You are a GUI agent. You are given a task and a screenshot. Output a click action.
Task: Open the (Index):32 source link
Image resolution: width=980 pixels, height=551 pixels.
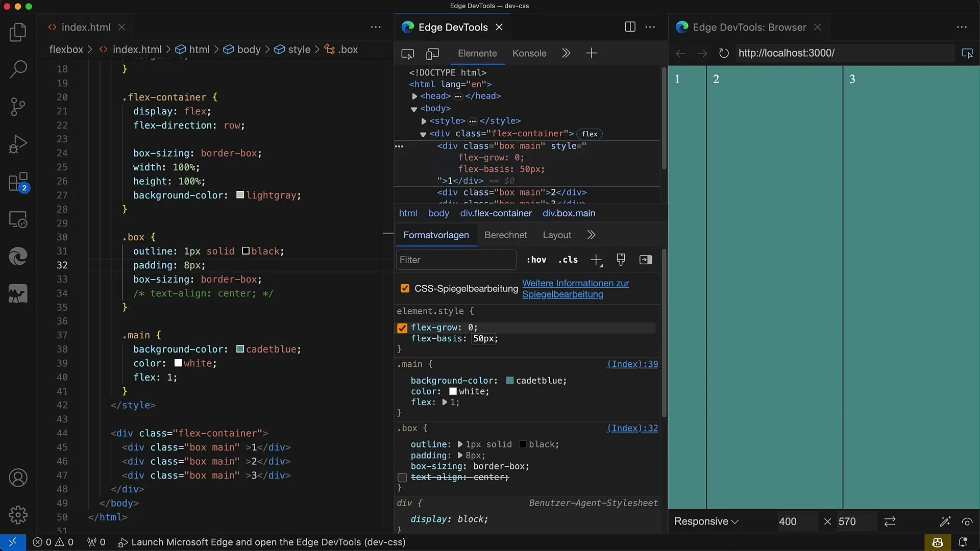tap(632, 428)
